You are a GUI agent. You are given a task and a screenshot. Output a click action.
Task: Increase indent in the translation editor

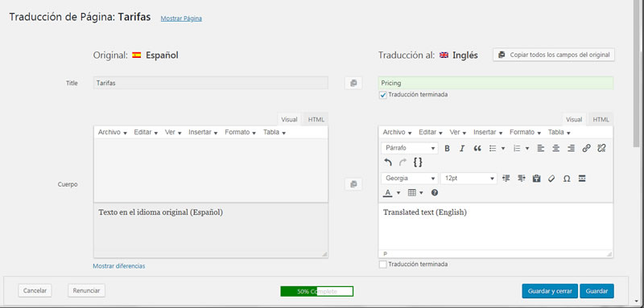click(x=522, y=179)
